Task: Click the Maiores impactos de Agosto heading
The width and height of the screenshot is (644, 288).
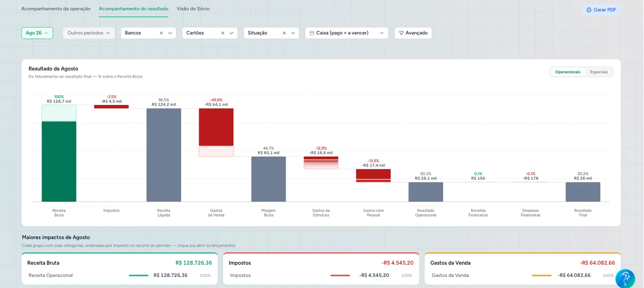Action: click(56, 237)
